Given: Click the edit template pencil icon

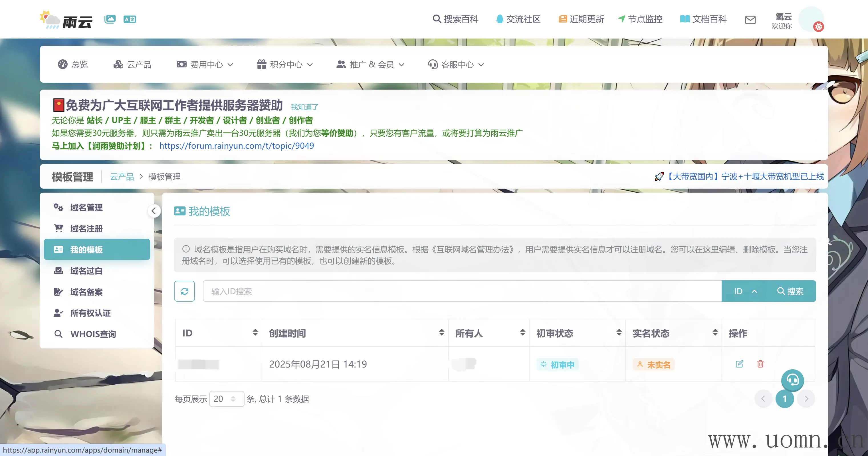Looking at the screenshot, I should pos(739,364).
